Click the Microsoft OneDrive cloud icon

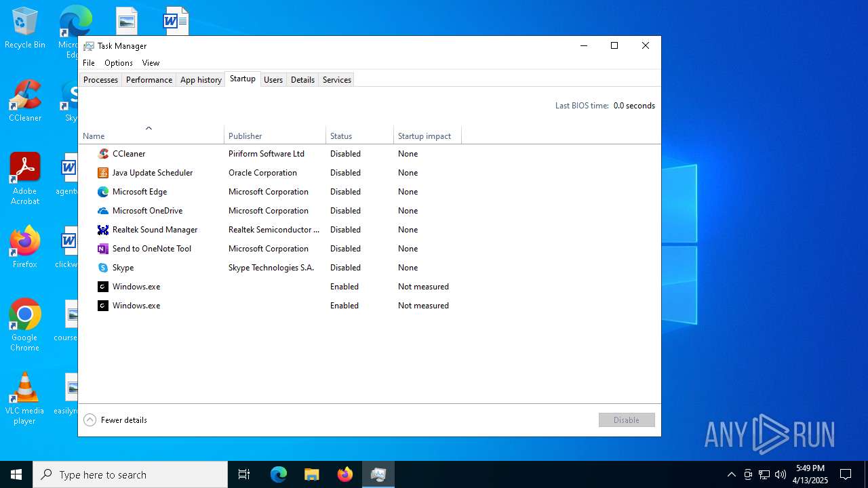click(x=103, y=211)
